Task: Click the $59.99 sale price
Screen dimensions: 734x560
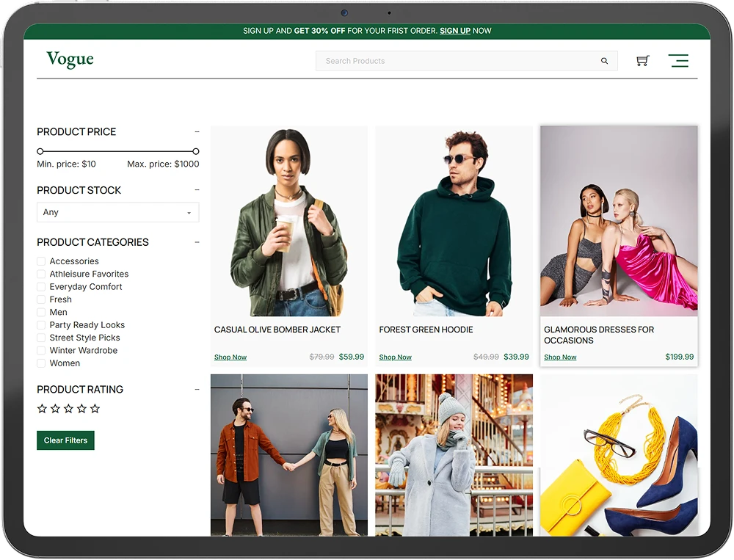Action: [351, 357]
